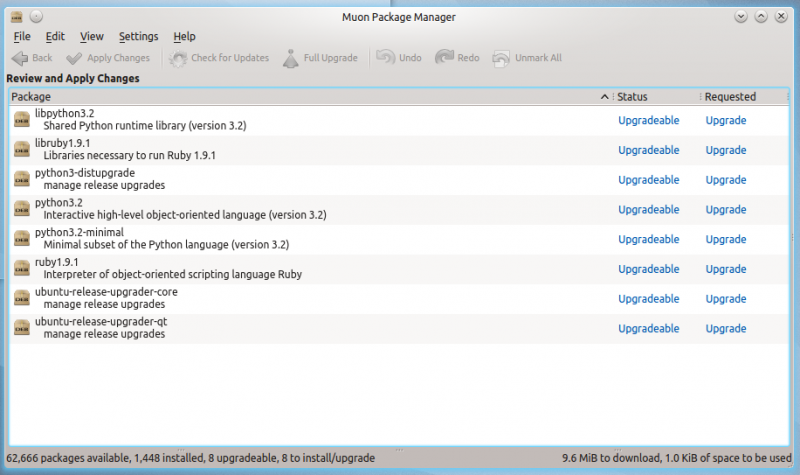
Task: Click the '9.6 MiB to download' status text
Action: pos(677,458)
